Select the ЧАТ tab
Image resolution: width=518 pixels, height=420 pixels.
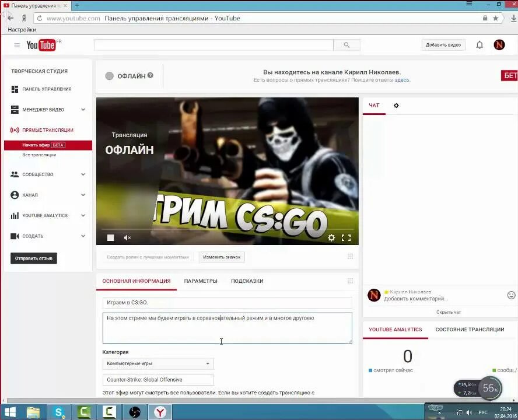pyautogui.click(x=374, y=106)
